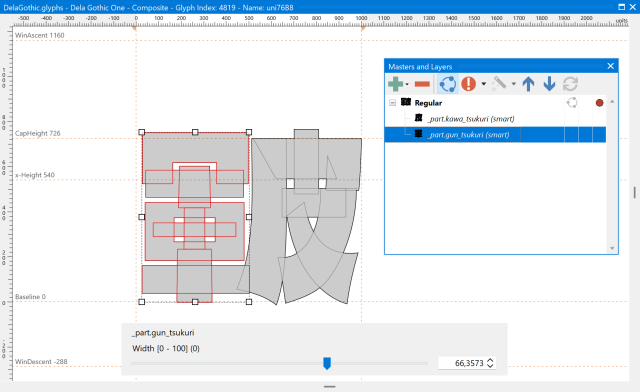Click the Baseline 0 guideline label
This screenshot has width=640, height=392.
(x=30, y=297)
